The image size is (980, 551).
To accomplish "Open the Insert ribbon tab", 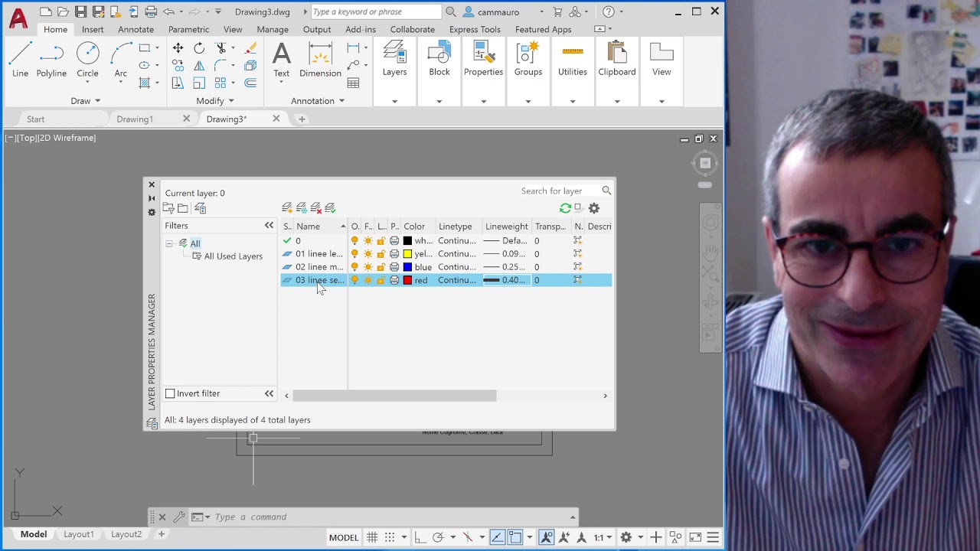I will 93,29.
